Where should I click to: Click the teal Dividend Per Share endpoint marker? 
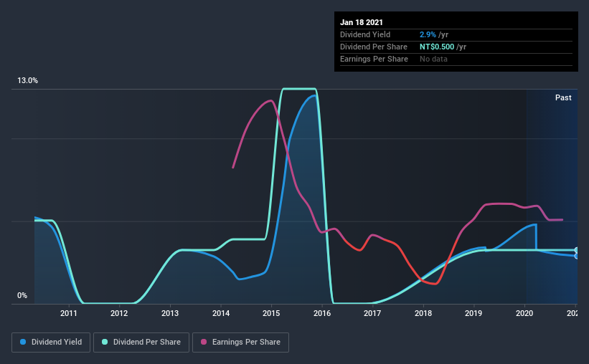point(576,250)
